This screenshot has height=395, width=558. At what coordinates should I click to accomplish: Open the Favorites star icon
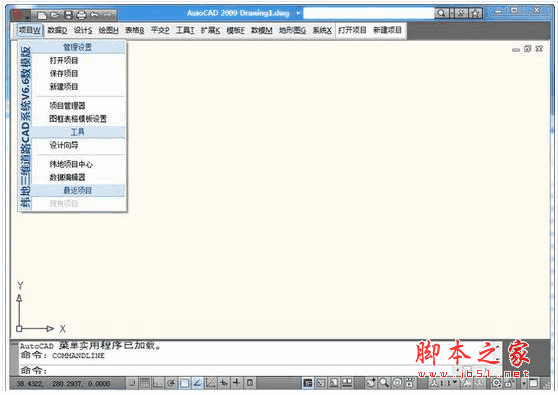[x=475, y=14]
